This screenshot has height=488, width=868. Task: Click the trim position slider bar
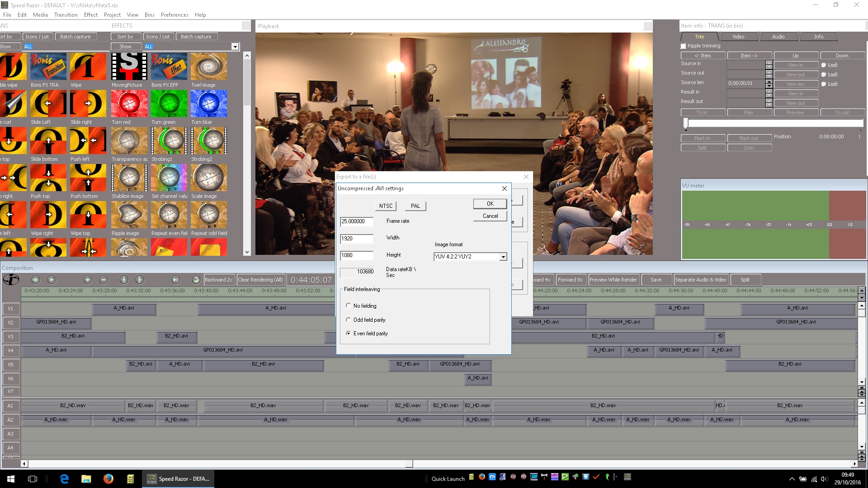[775, 123]
